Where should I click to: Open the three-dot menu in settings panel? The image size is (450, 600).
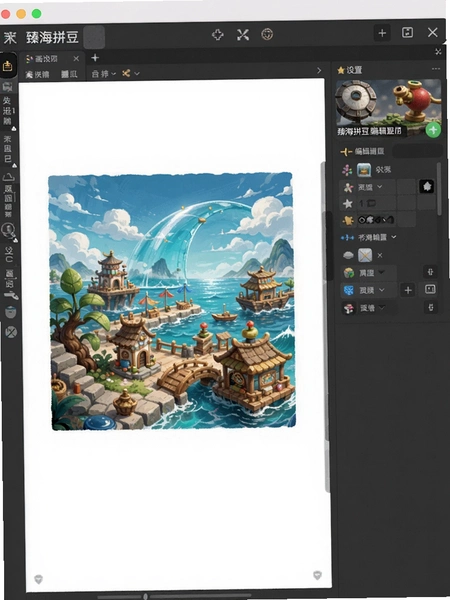[436, 69]
